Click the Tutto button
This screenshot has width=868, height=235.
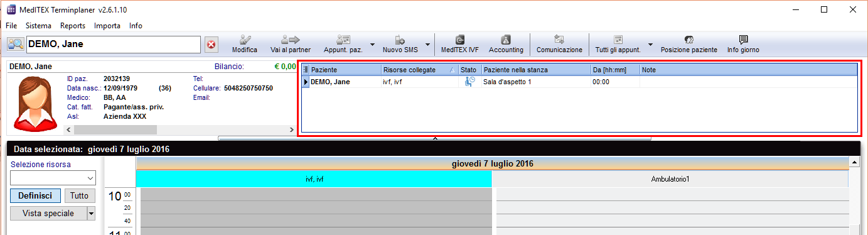pyautogui.click(x=79, y=195)
